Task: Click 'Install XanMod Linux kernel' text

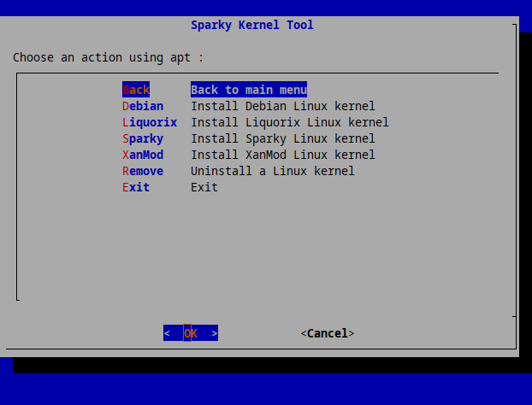Action: [x=283, y=155]
